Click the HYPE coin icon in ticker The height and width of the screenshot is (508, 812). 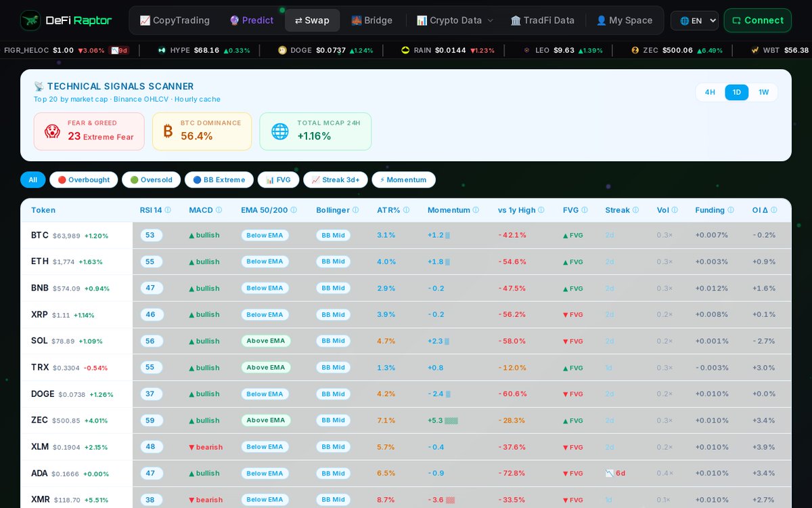[x=162, y=50]
